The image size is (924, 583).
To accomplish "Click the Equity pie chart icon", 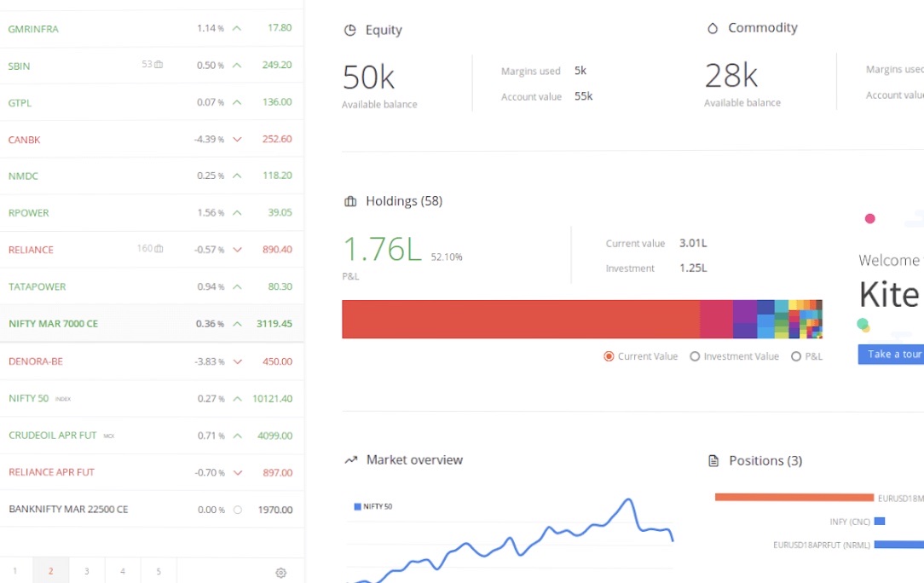I will 350,30.
